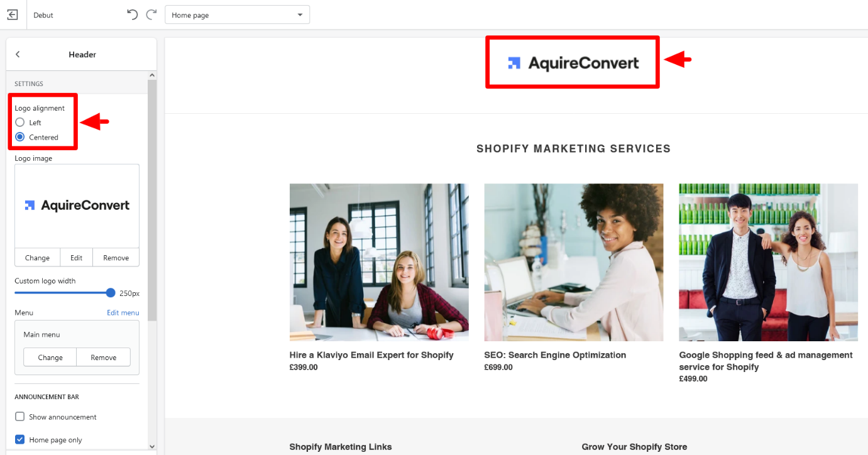Click Change under Logo image

pos(37,258)
